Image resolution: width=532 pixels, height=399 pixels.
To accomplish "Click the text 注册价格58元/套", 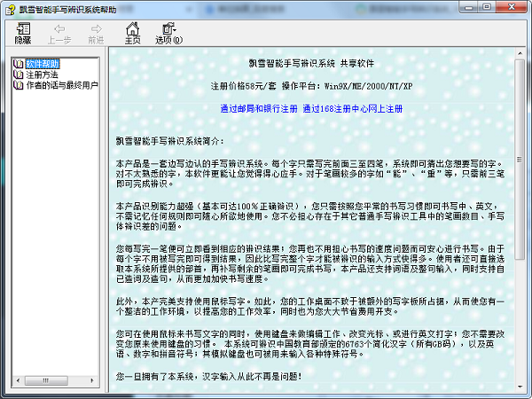I will point(244,86).
